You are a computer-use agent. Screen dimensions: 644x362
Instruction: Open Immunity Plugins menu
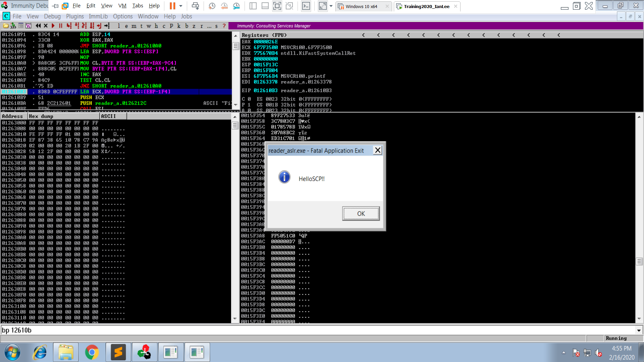[75, 16]
